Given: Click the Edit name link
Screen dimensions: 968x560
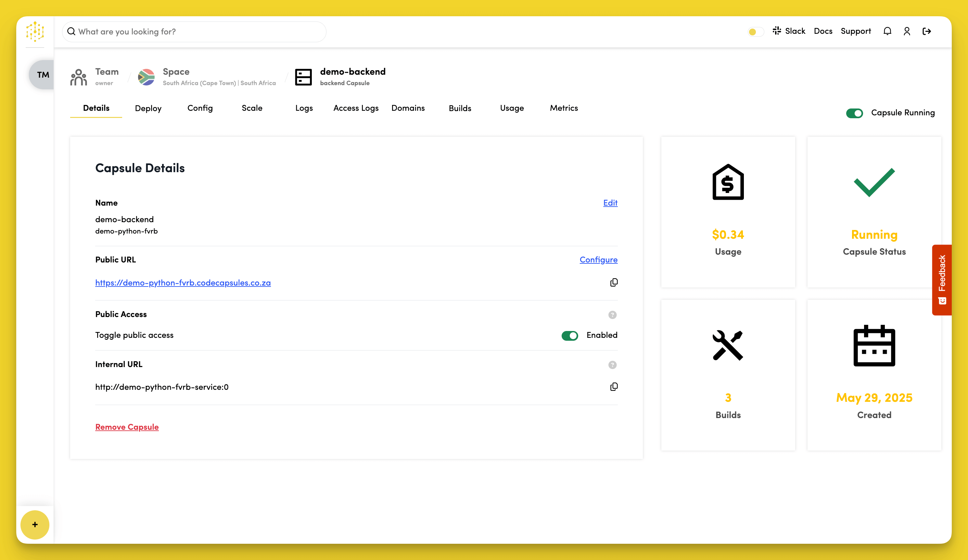Looking at the screenshot, I should pos(610,203).
